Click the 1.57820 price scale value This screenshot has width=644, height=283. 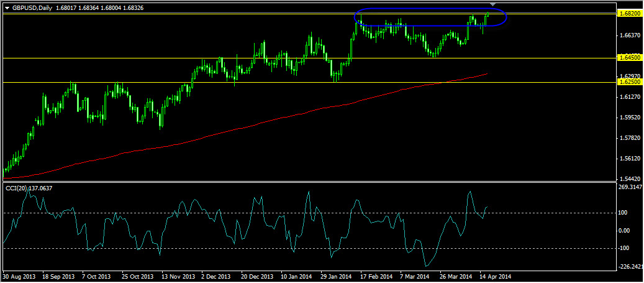[630, 138]
